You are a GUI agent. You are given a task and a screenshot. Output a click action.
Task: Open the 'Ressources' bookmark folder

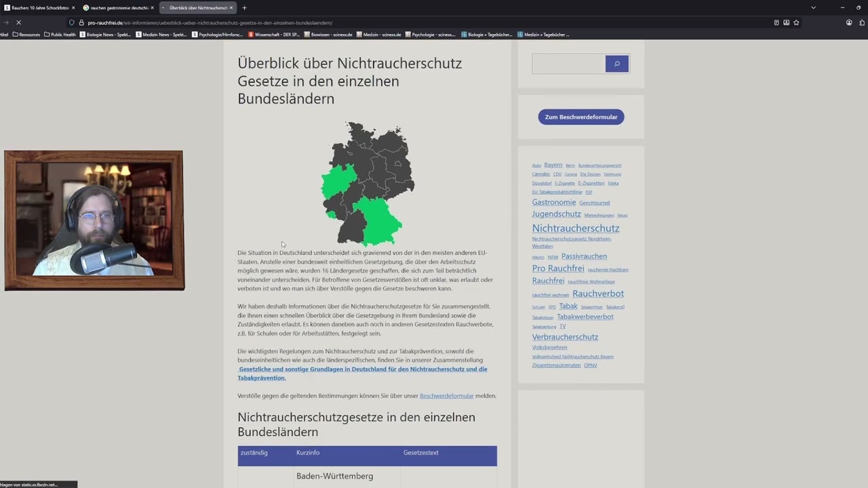click(26, 34)
